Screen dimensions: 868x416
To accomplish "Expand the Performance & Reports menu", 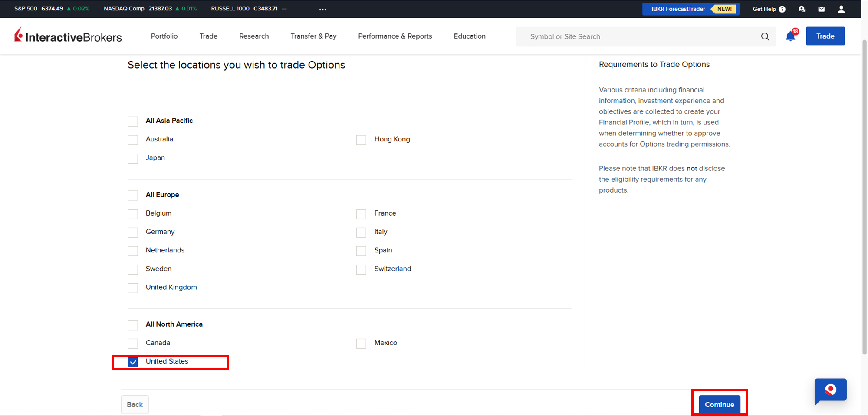I will tap(395, 36).
